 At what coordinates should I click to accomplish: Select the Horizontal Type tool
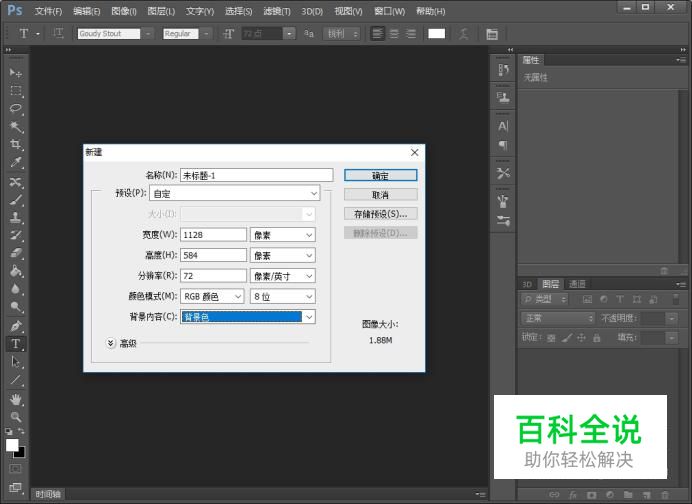point(16,344)
